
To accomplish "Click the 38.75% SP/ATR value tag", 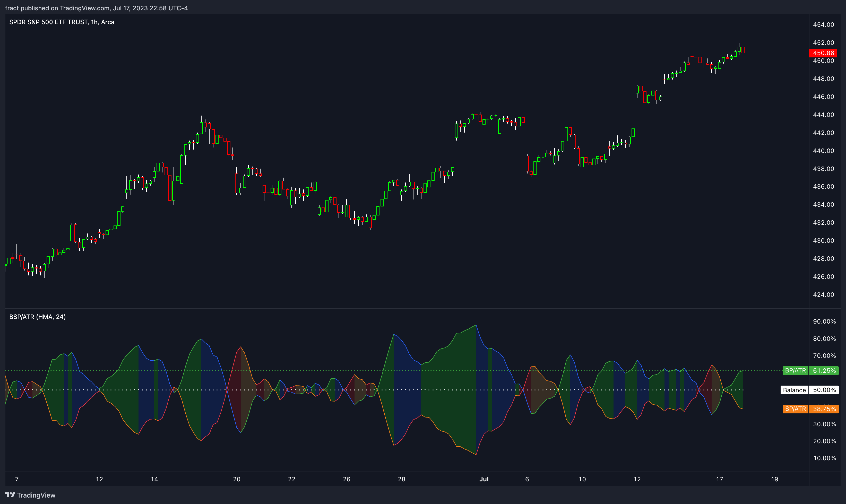I will tap(824, 409).
